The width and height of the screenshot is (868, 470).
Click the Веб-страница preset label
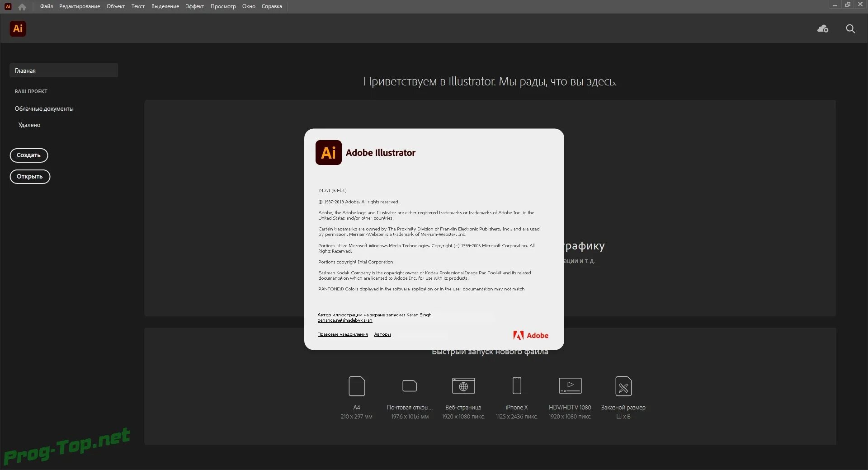(x=463, y=407)
